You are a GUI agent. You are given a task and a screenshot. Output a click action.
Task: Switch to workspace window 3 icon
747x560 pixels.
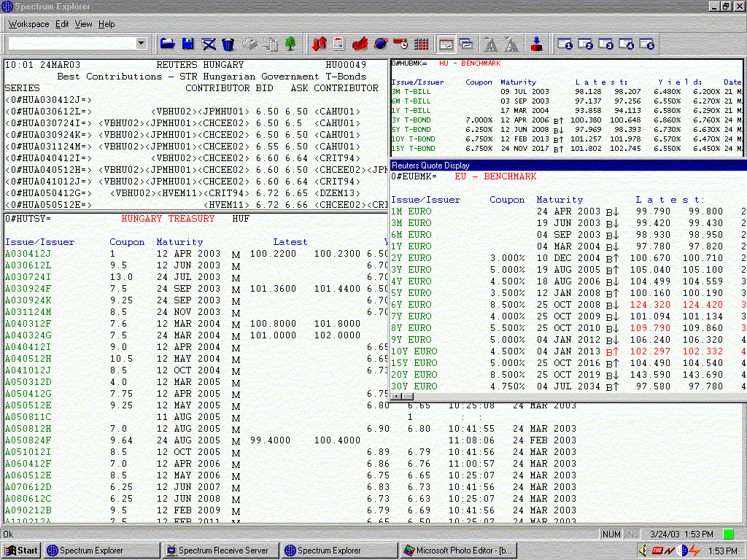pos(606,44)
